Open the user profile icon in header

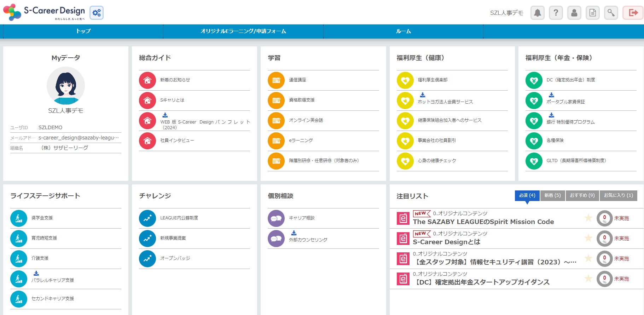click(x=574, y=13)
